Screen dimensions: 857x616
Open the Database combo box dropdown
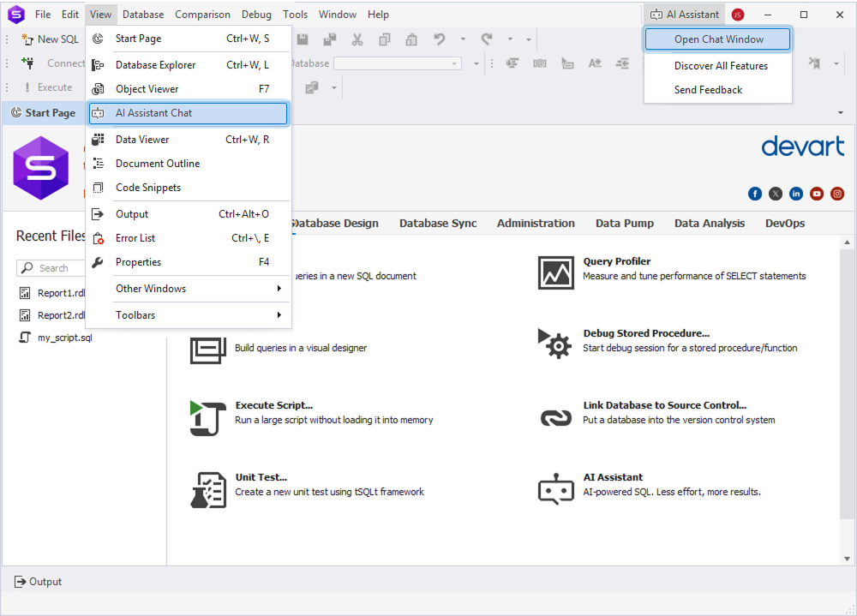tap(455, 63)
